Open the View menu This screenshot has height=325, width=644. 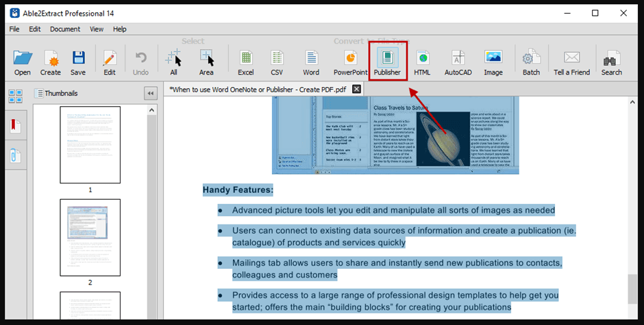coord(97,29)
